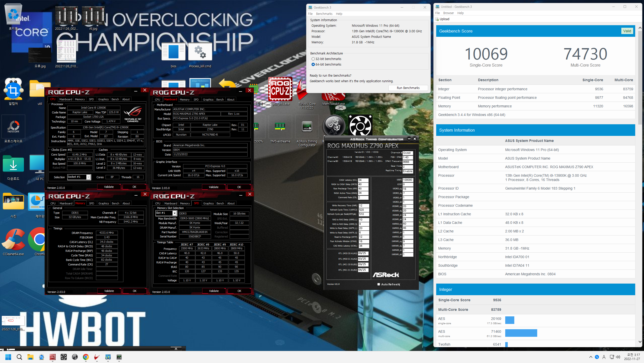Click the ROG CPU-Z icon in the taskbar
The width and height of the screenshot is (644, 363).
pos(53,357)
